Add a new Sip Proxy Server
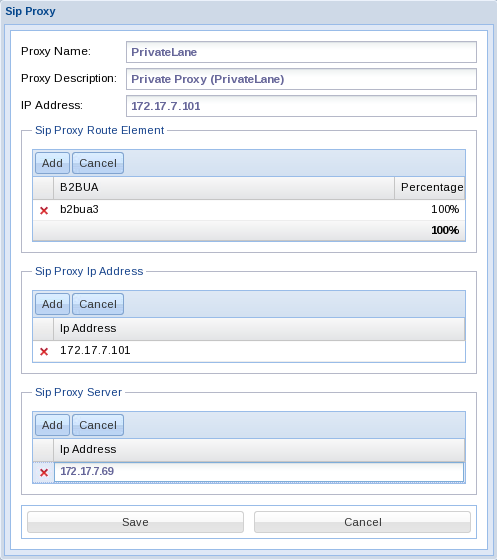This screenshot has width=497, height=560. 52,425
